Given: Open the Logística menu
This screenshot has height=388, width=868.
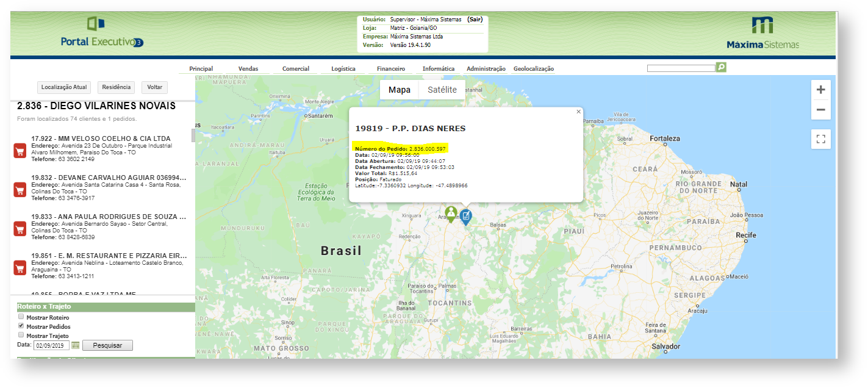Looking at the screenshot, I should coord(343,69).
